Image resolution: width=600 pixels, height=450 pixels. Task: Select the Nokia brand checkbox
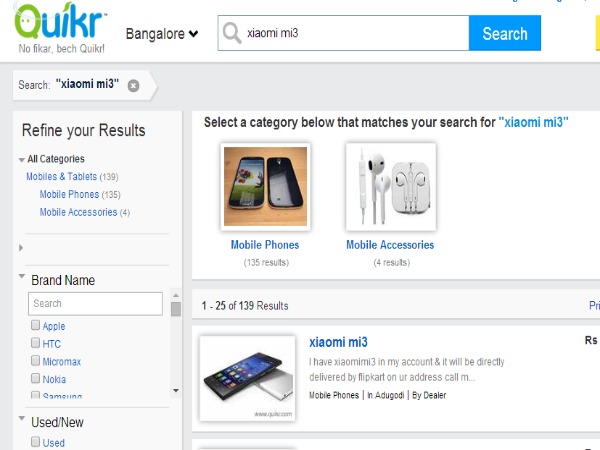point(36,380)
